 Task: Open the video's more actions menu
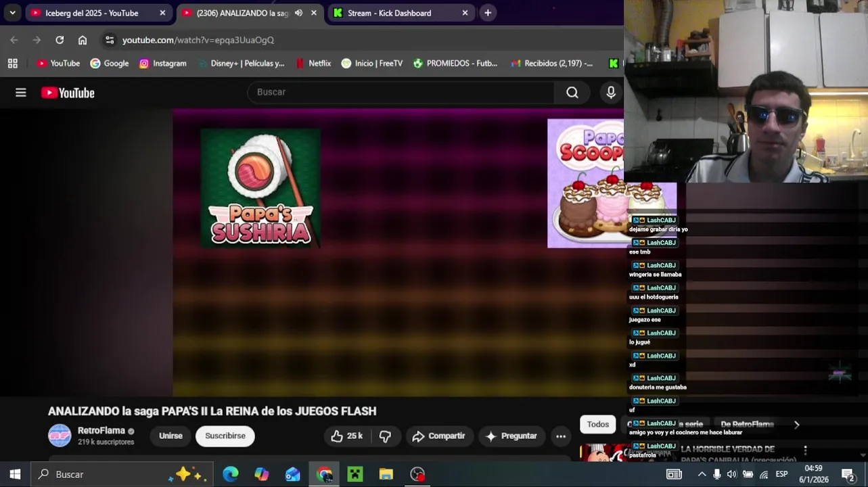click(561, 436)
